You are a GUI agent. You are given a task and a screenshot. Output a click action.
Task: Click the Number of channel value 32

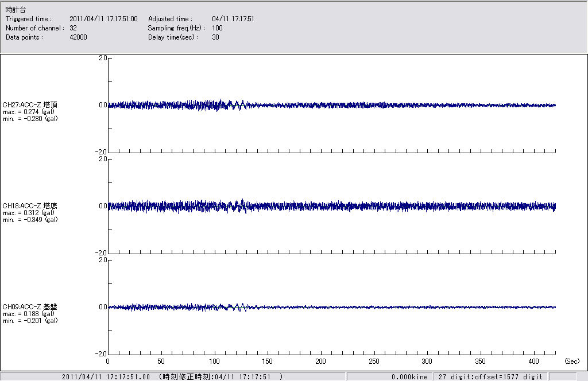(x=73, y=28)
